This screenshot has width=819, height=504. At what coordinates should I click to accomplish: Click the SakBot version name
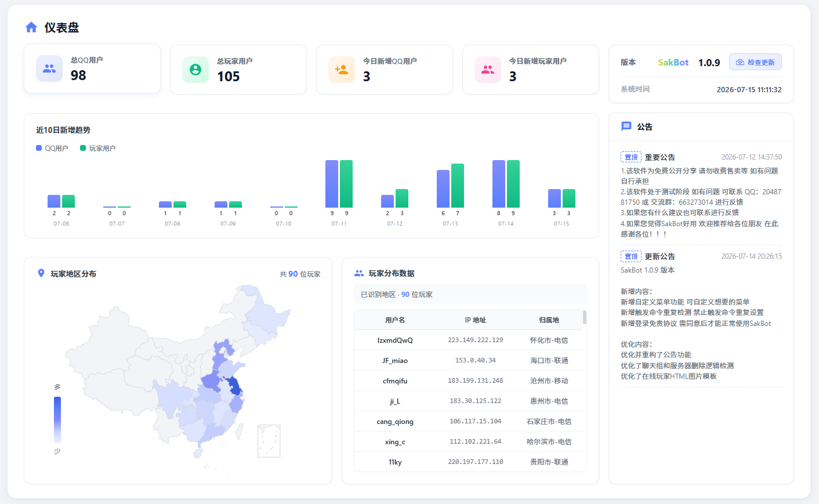673,62
